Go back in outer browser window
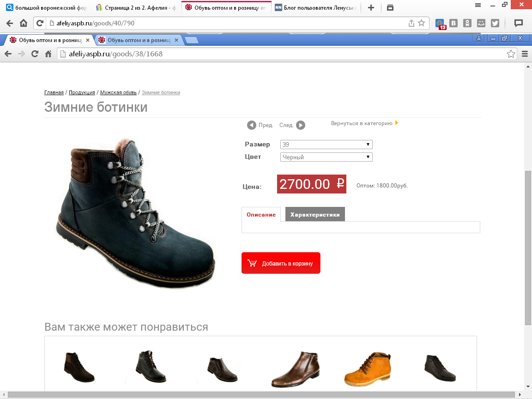Image resolution: width=532 pixels, height=399 pixels. [10, 23]
